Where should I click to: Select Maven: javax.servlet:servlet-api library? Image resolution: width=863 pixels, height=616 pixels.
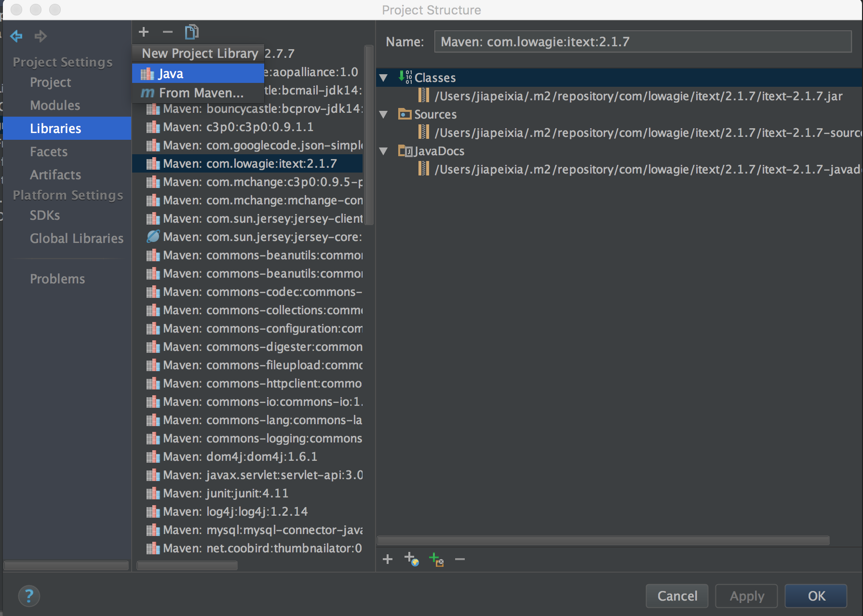coord(247,475)
